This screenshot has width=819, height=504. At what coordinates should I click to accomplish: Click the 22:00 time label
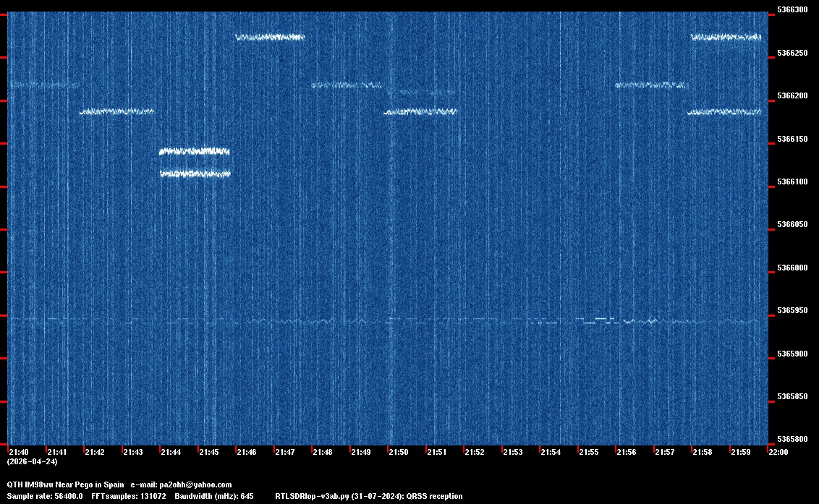tap(778, 452)
